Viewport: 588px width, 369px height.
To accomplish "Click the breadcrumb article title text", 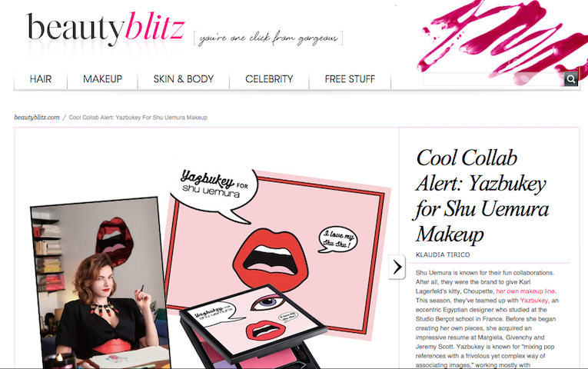I will pos(138,118).
